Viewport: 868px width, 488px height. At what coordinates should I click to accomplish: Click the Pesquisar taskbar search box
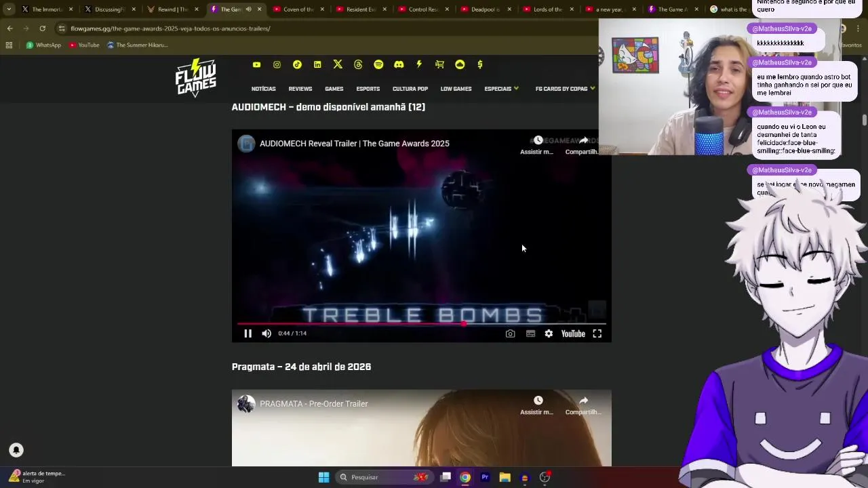pos(384,477)
